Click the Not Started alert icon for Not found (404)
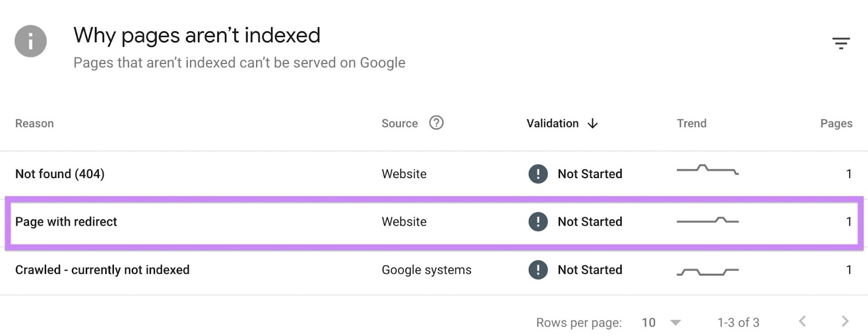868x336 pixels. [x=537, y=174]
